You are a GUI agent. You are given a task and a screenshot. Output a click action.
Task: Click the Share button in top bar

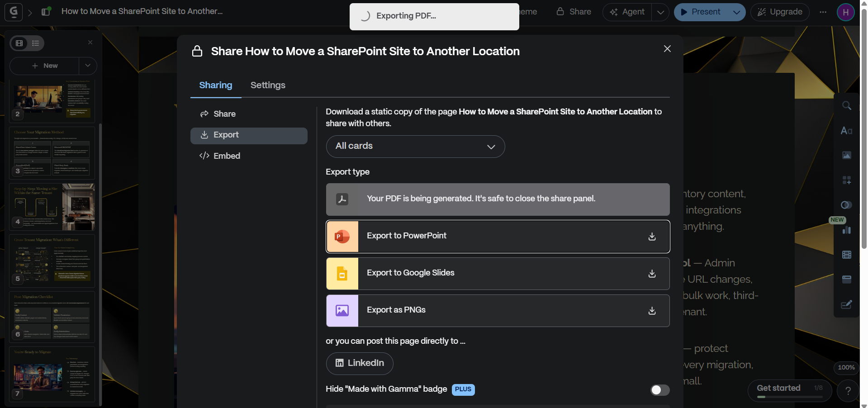574,12
